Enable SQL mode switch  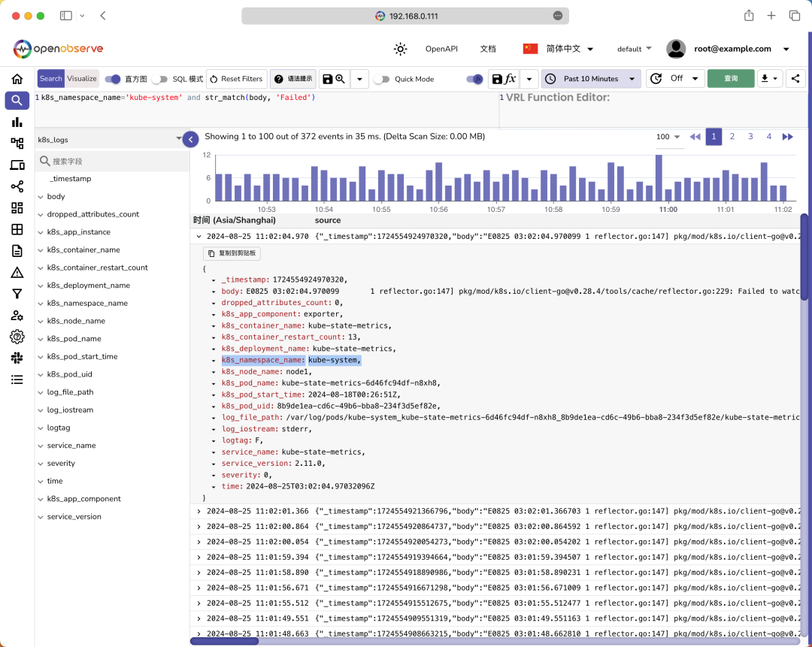tap(160, 79)
